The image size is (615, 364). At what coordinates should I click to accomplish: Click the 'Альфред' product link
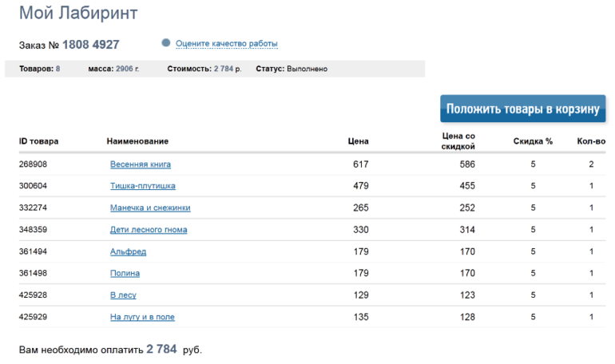click(128, 251)
